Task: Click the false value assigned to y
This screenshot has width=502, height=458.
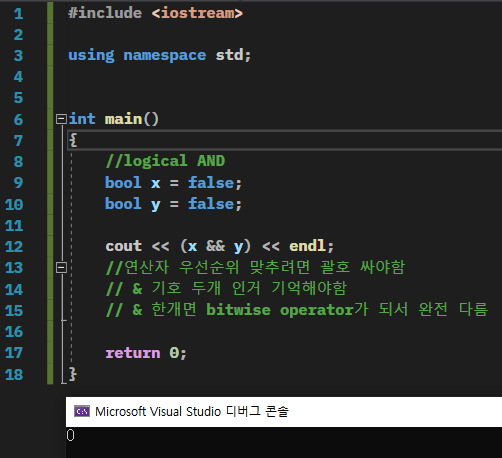Action: [x=211, y=204]
